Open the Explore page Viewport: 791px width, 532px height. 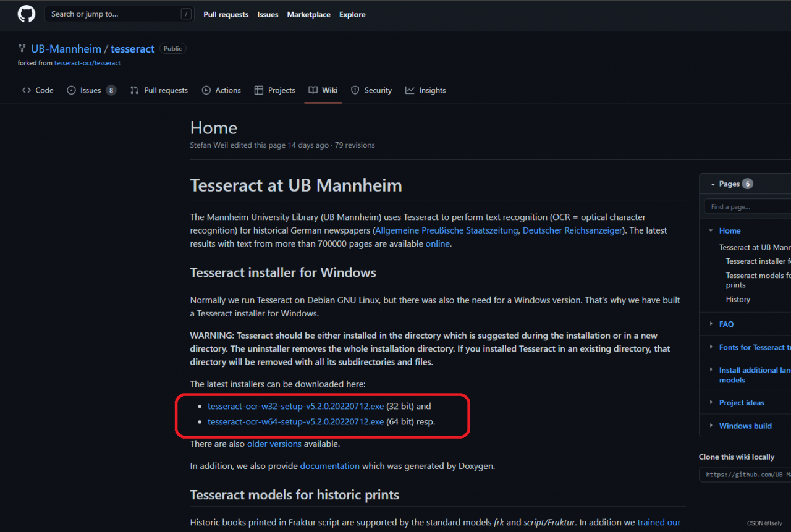[x=352, y=14]
